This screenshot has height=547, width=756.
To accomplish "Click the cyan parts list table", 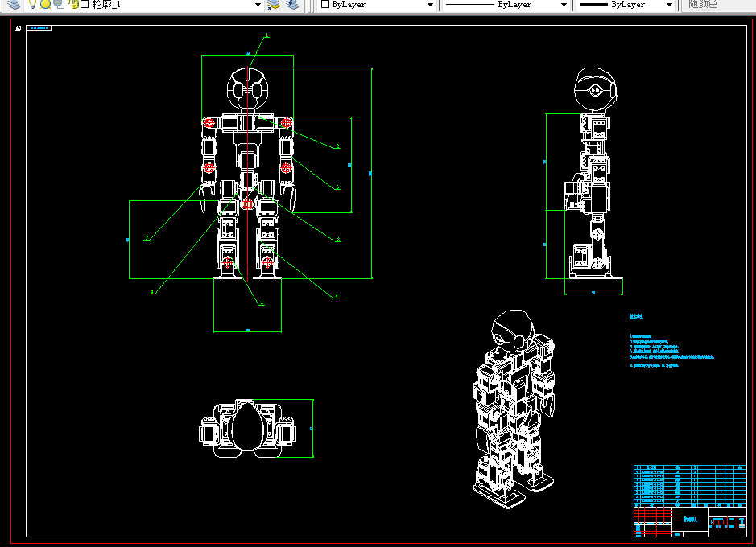I will point(690,485).
